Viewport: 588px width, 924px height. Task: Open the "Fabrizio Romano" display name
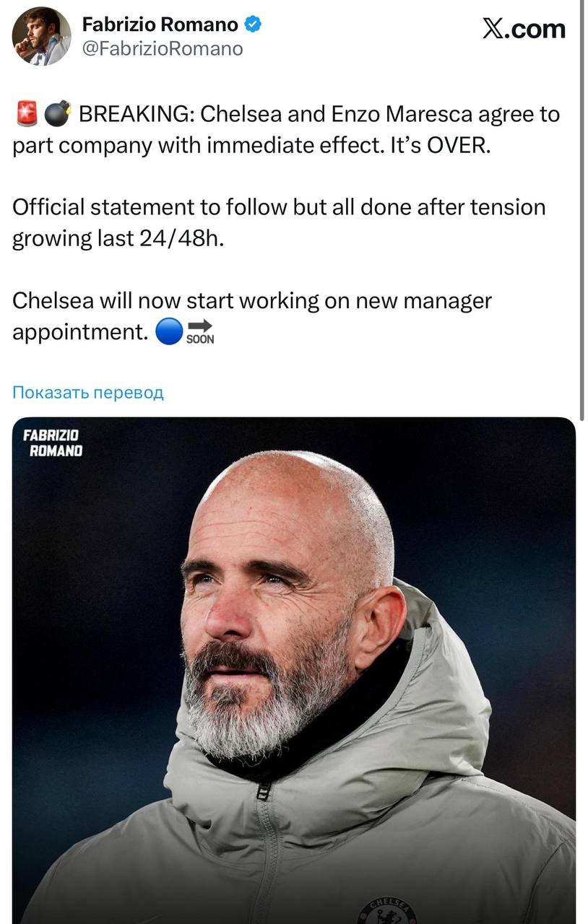160,25
